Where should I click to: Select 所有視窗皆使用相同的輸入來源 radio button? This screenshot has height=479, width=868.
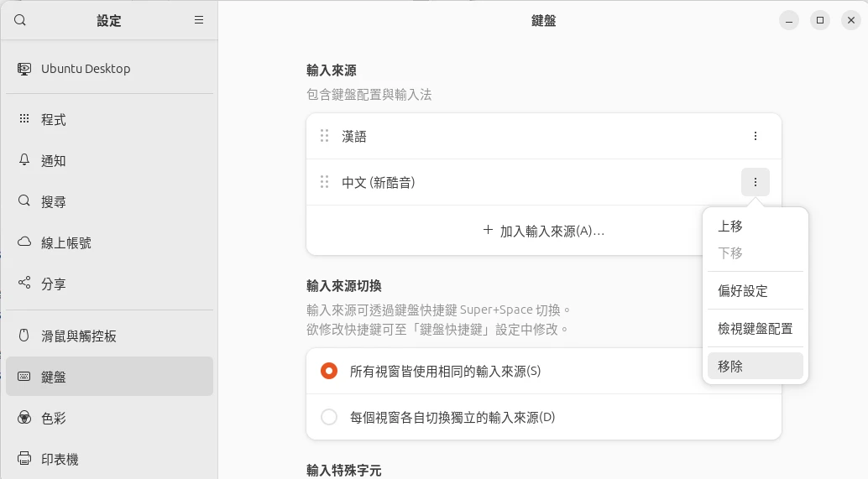[x=329, y=371]
